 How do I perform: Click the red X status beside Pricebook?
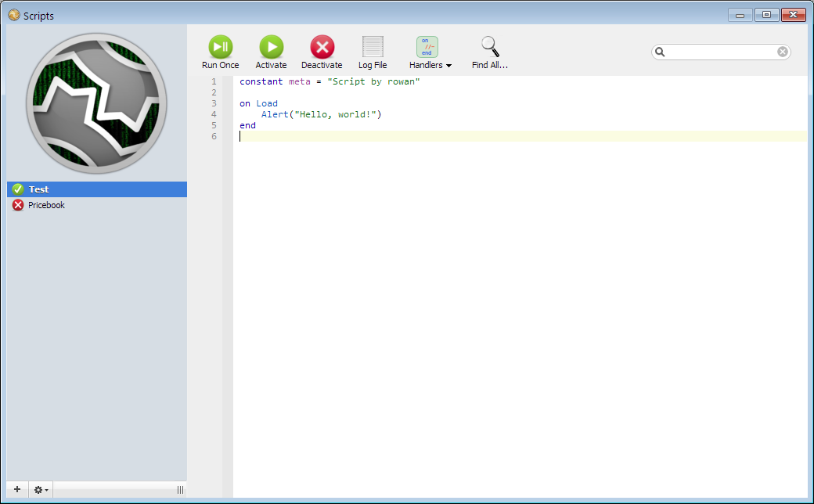pos(18,205)
